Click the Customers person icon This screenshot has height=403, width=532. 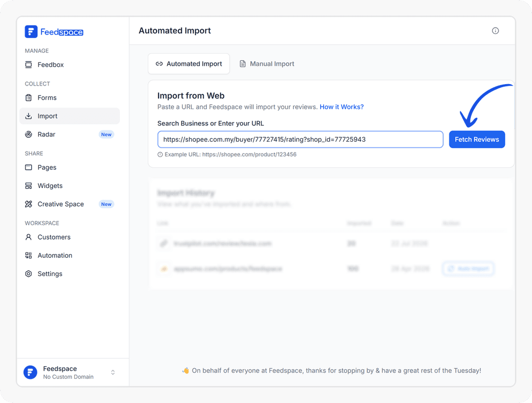tap(29, 237)
